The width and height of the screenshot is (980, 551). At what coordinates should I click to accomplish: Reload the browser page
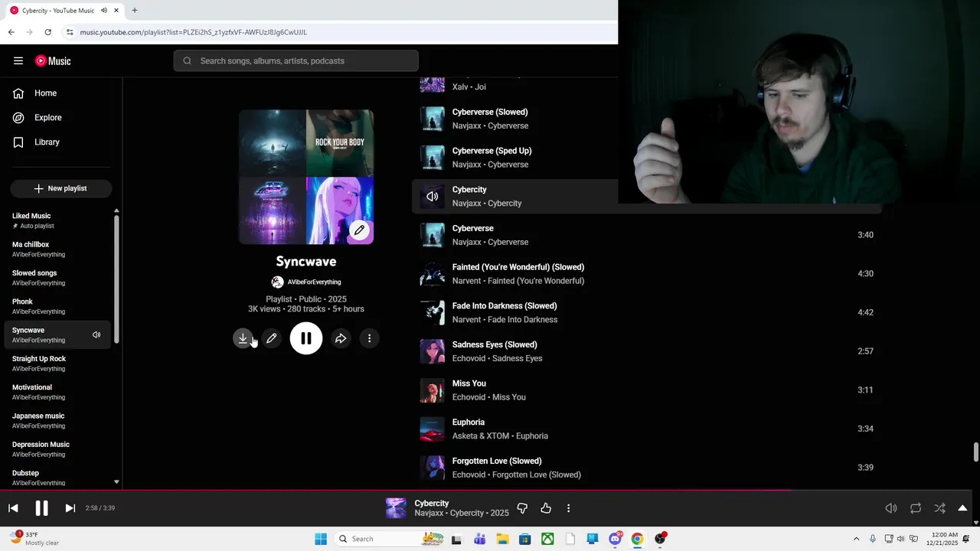[47, 32]
